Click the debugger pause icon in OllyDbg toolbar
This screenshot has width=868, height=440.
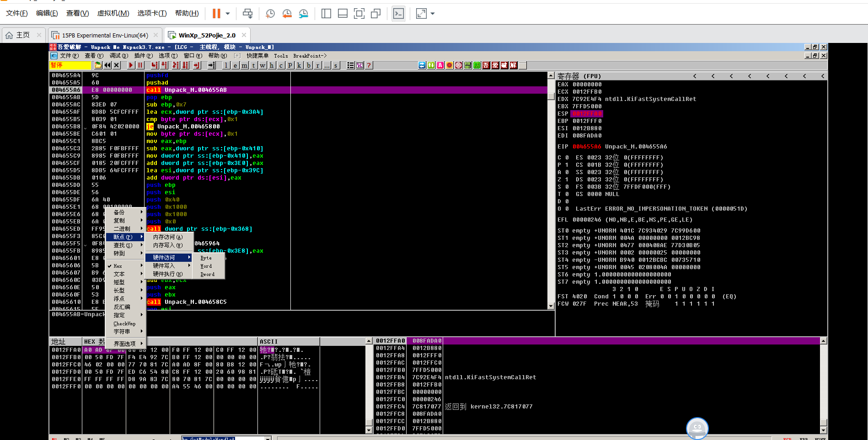tap(140, 65)
